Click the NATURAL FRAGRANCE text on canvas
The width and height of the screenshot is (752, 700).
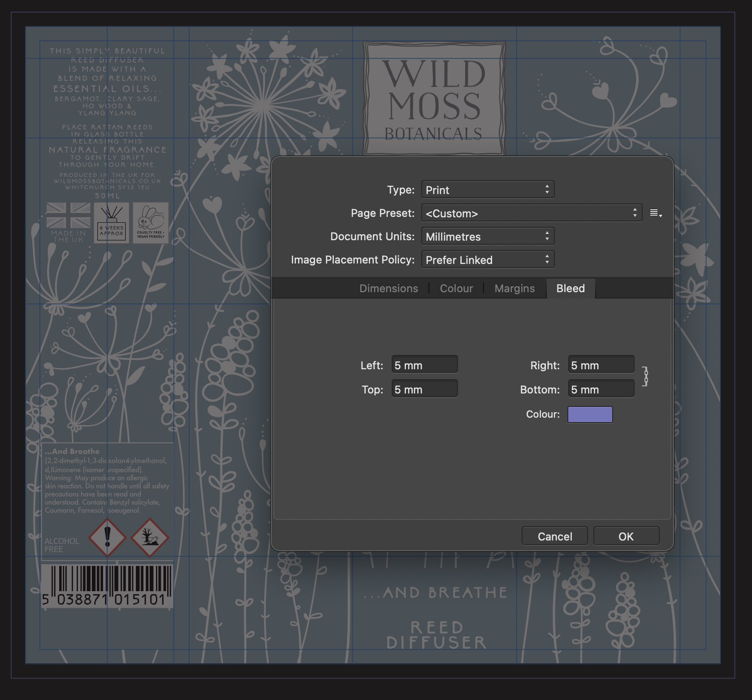click(x=108, y=150)
